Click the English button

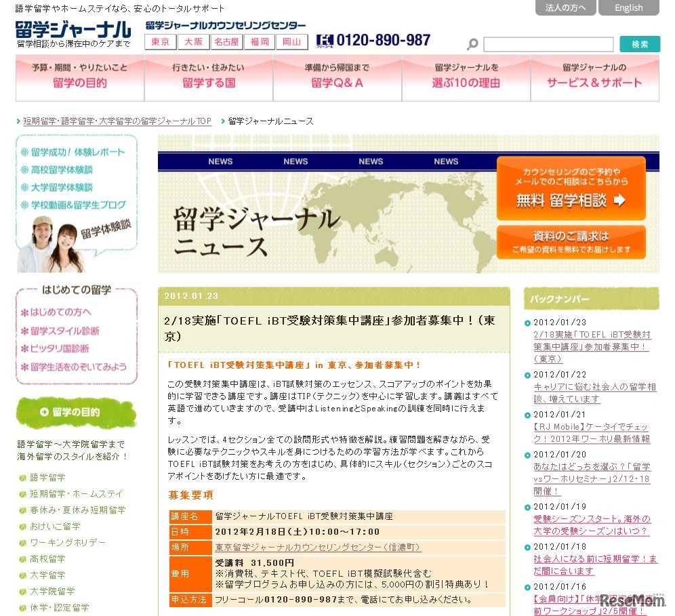[629, 8]
